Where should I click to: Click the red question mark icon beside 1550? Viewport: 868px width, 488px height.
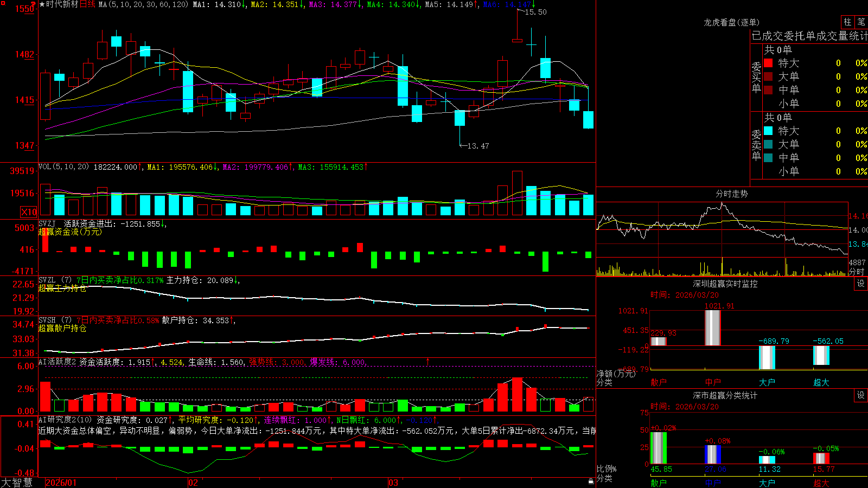[33, 4]
